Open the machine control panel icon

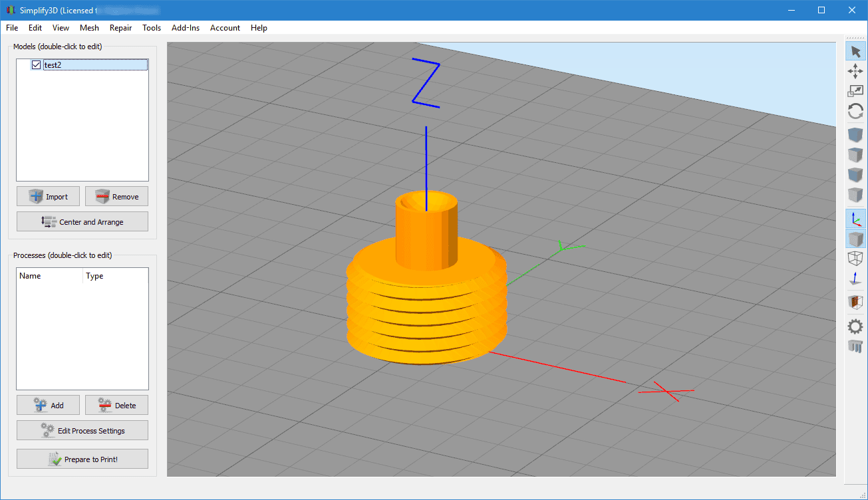(855, 346)
